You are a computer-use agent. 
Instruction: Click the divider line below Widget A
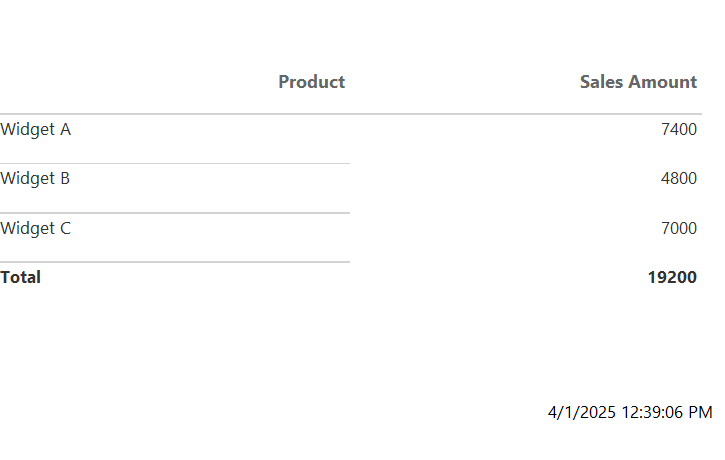coord(175,163)
